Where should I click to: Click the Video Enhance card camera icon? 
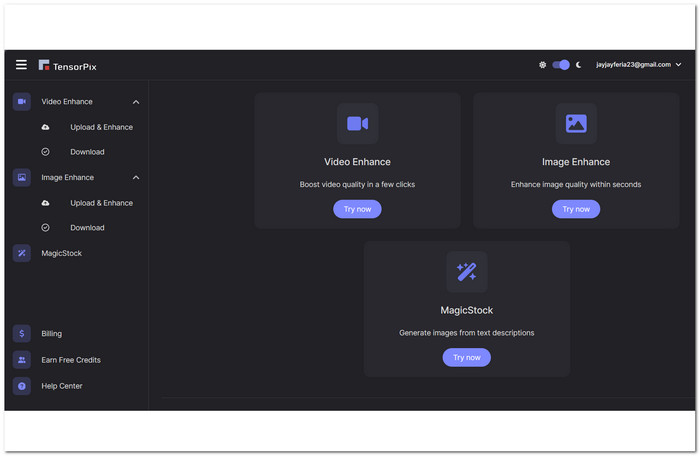click(x=358, y=124)
